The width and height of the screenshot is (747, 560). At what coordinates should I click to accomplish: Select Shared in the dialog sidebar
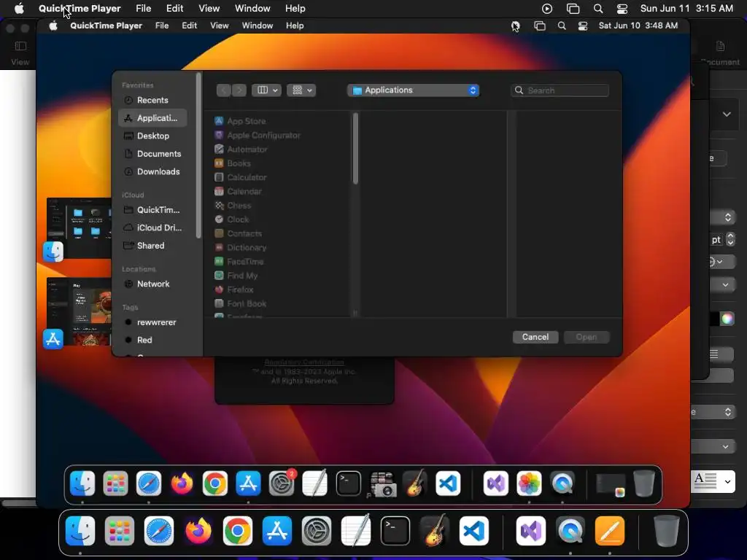(152, 246)
